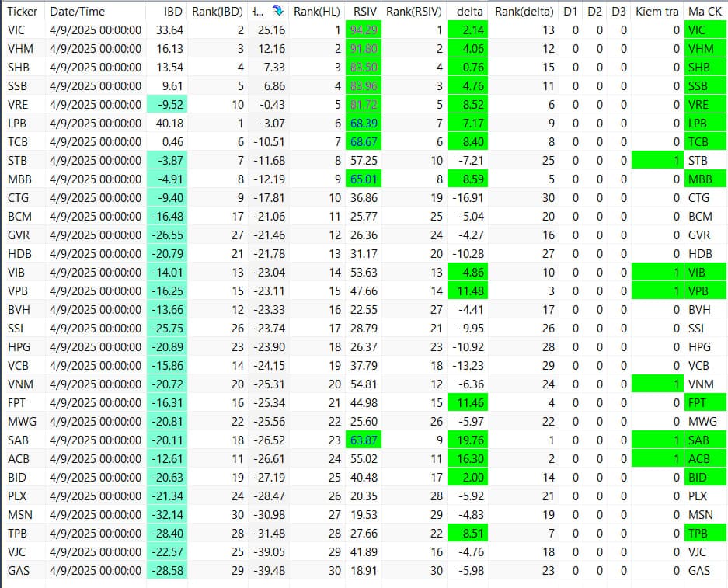Click the sort arrow icon in HL column header
Image resolution: width=728 pixels, height=588 pixels.
[x=278, y=11]
